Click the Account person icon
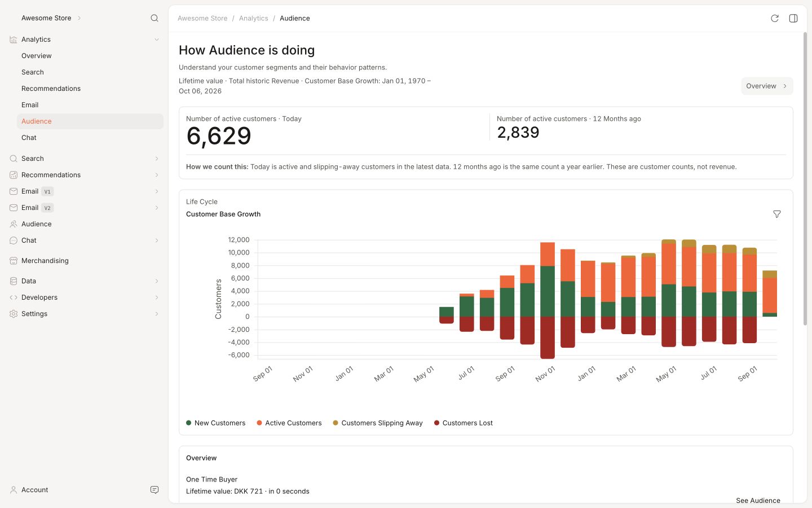The width and height of the screenshot is (812, 508). click(x=14, y=490)
